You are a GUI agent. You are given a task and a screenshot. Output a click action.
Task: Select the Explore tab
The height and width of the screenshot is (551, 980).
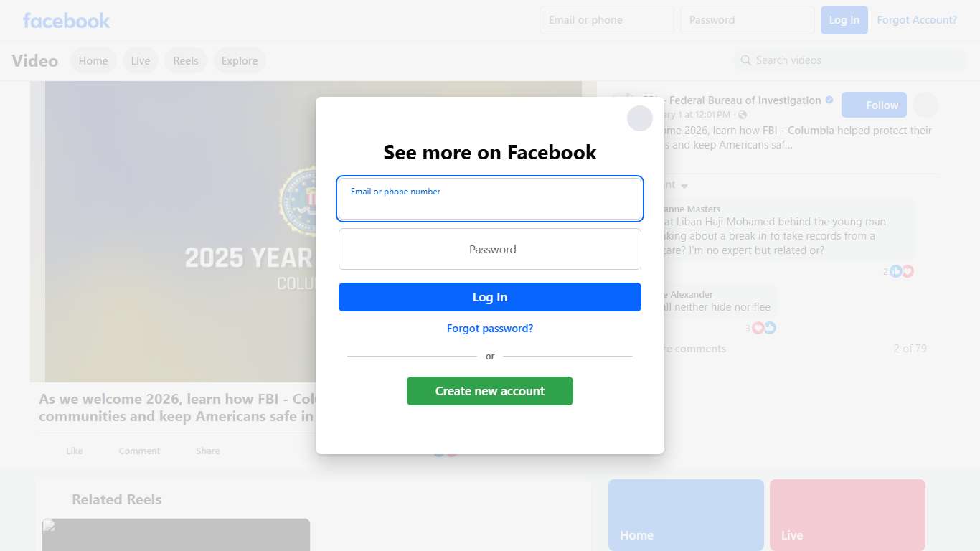point(240,60)
